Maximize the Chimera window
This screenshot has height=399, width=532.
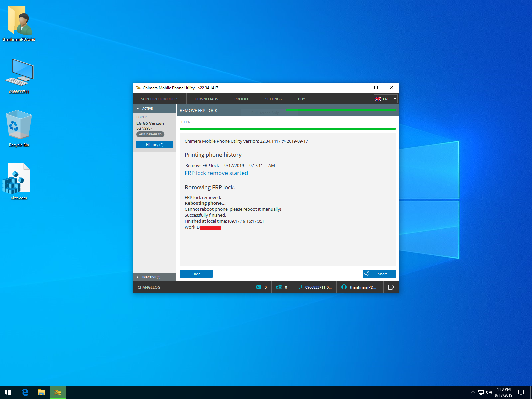pos(376,88)
